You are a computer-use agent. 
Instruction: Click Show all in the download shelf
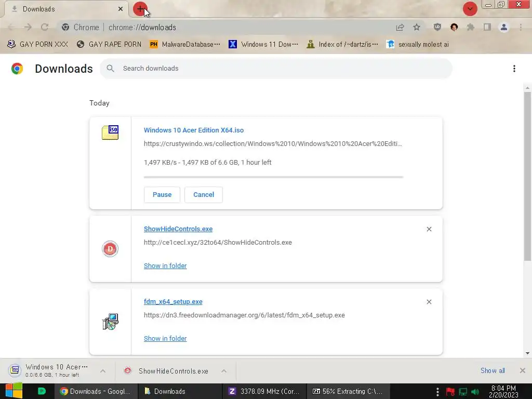tap(493, 370)
